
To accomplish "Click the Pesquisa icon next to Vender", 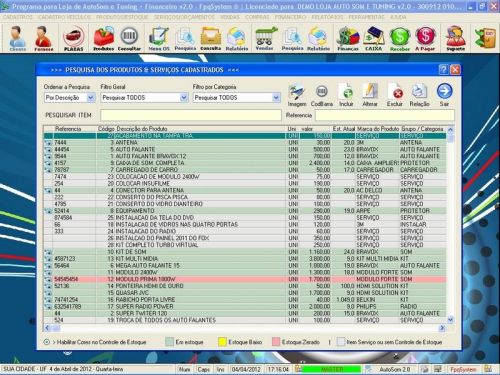I will [292, 38].
